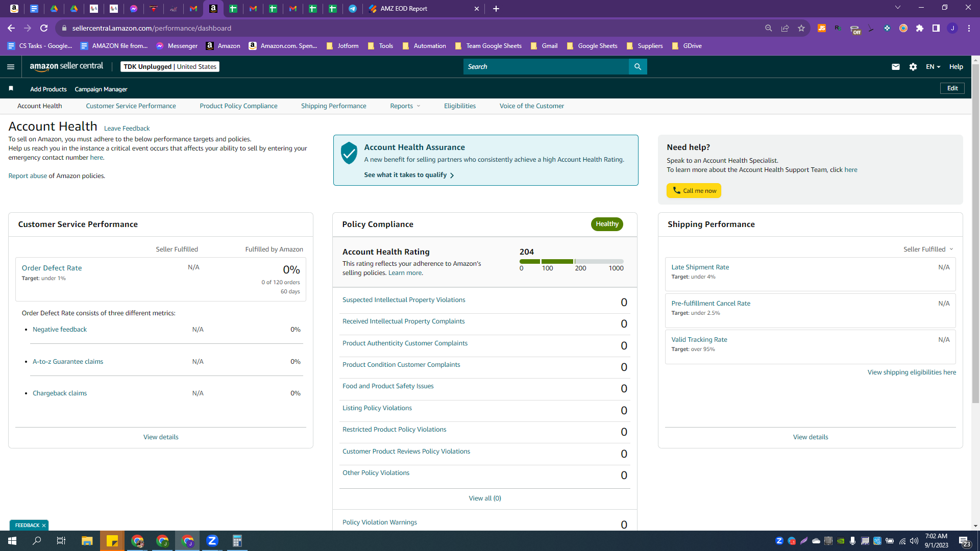Open the Add Products link
This screenshot has width=980, height=551.
click(x=48, y=89)
